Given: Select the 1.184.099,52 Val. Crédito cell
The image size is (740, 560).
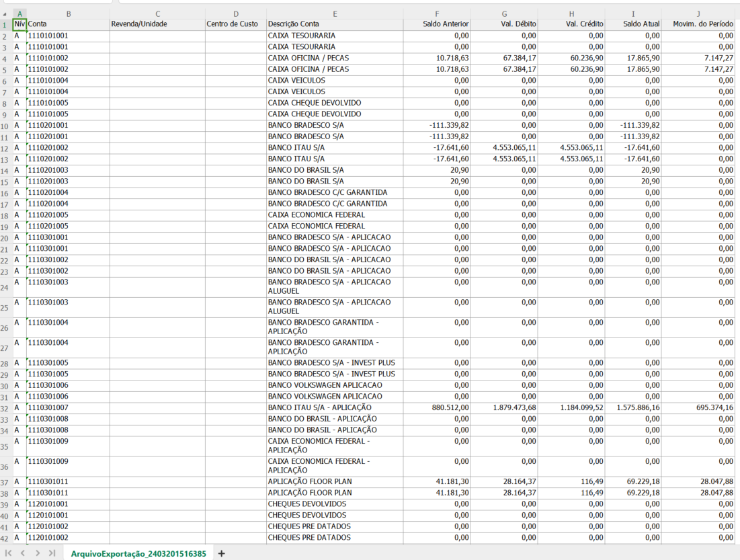Looking at the screenshot, I should 571,408.
